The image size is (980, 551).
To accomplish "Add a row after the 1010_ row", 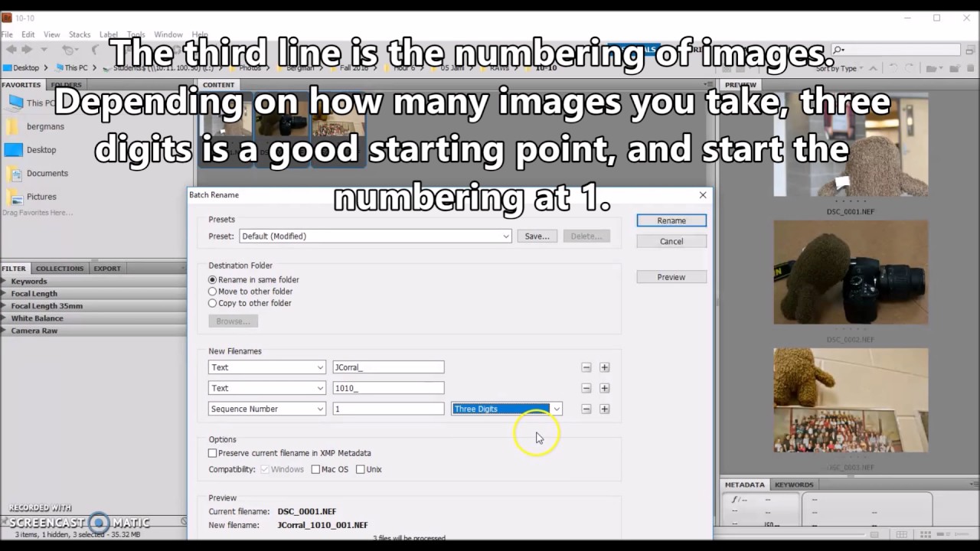I will pos(604,388).
